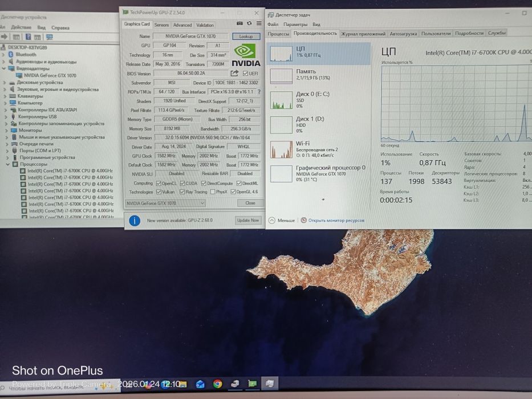
Task: Toggle the Vulkan checkbox
Action: pos(159,192)
